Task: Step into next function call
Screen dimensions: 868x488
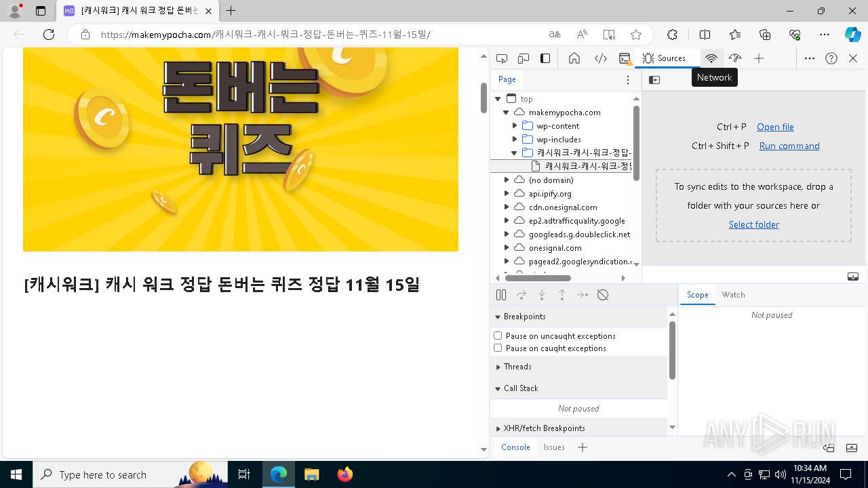Action: 542,295
